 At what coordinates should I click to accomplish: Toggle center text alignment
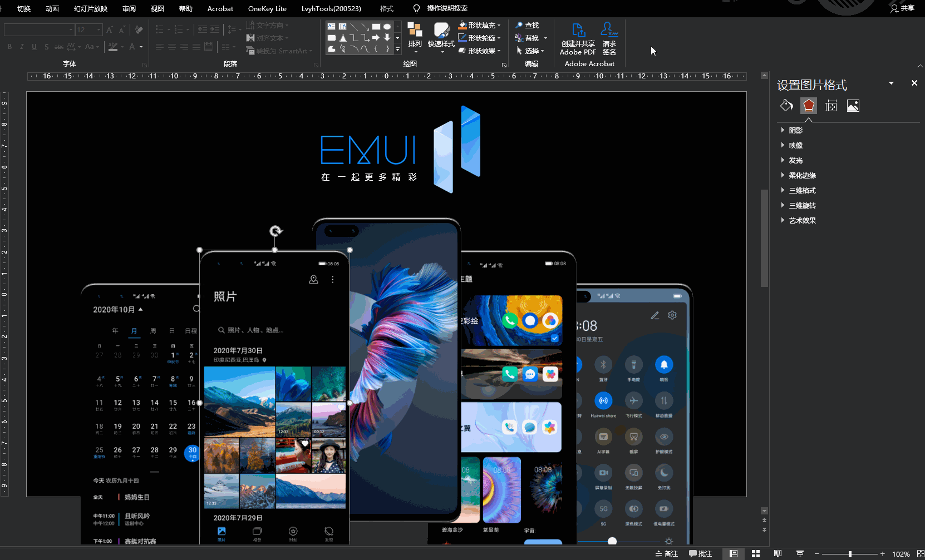(171, 47)
